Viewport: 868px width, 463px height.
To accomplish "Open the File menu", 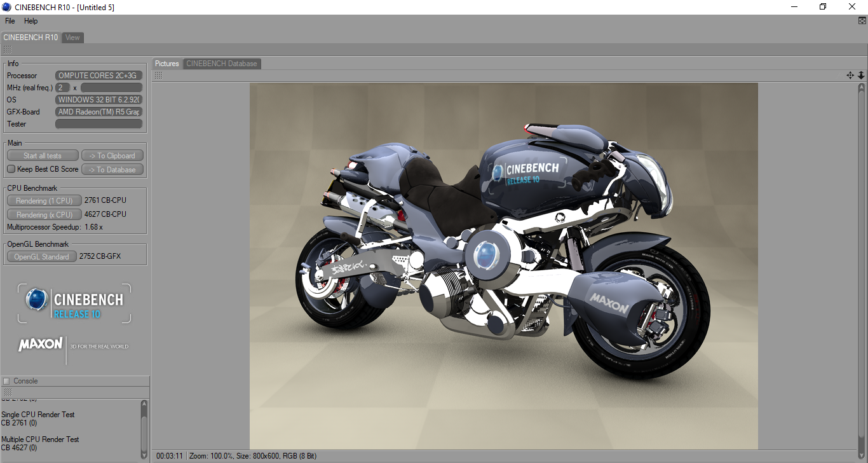I will pyautogui.click(x=10, y=21).
